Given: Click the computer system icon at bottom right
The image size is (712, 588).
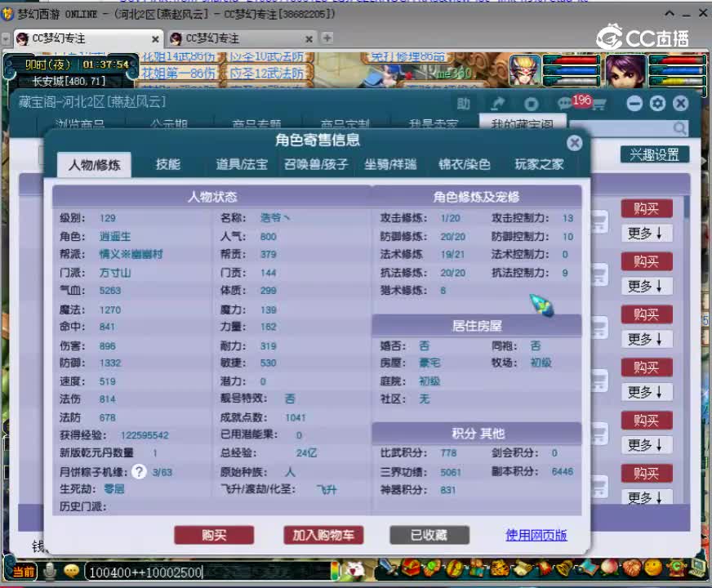Looking at the screenshot, I should [697, 568].
